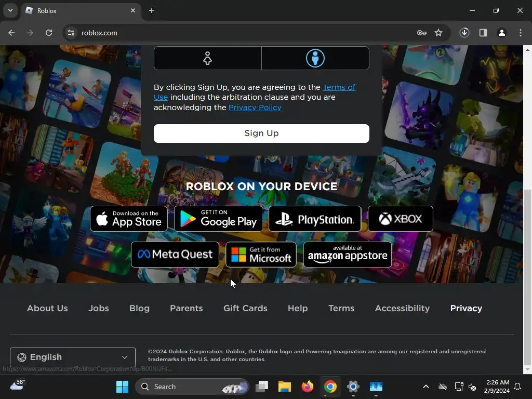Open the blue monitoring app on the taskbar
The width and height of the screenshot is (532, 399).
pyautogui.click(x=376, y=387)
